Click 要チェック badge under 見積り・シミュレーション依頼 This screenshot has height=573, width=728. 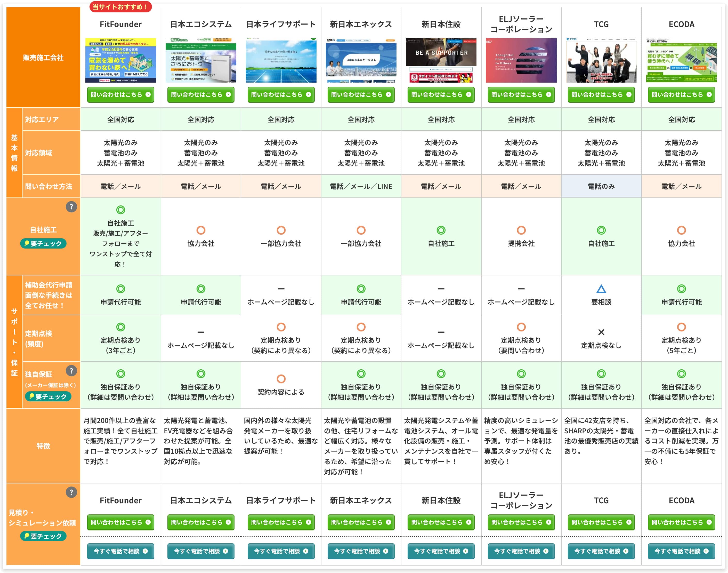43,536
